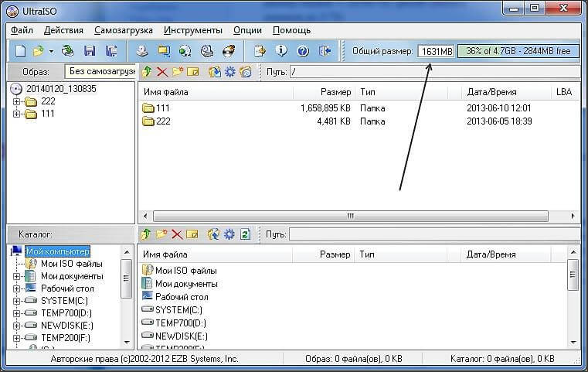Open the Инструменты menu

click(x=192, y=30)
